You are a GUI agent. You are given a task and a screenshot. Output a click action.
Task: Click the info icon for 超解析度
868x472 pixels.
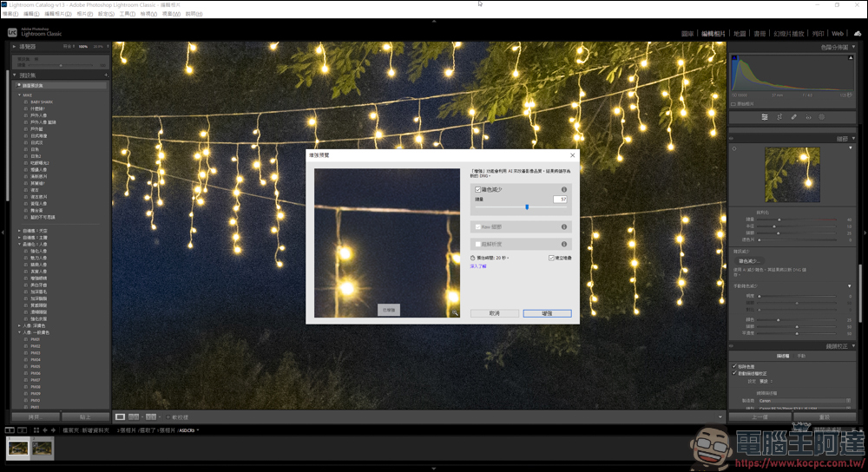click(564, 244)
